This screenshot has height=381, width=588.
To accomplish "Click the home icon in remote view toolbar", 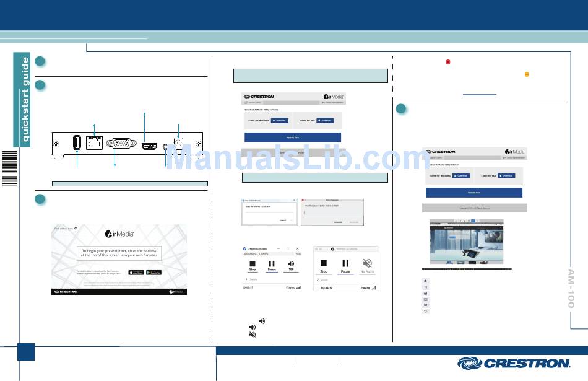I will point(425,281).
